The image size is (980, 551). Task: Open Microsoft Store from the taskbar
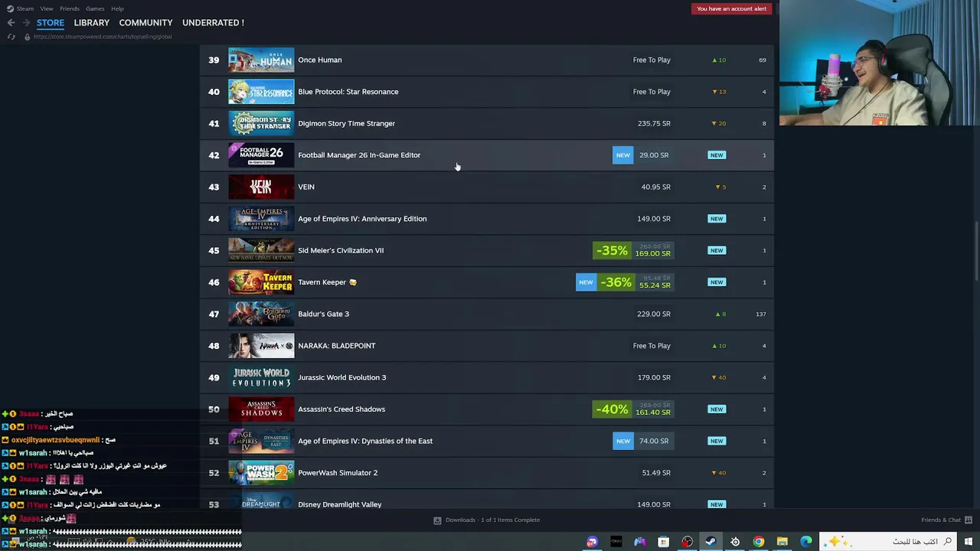click(x=663, y=542)
